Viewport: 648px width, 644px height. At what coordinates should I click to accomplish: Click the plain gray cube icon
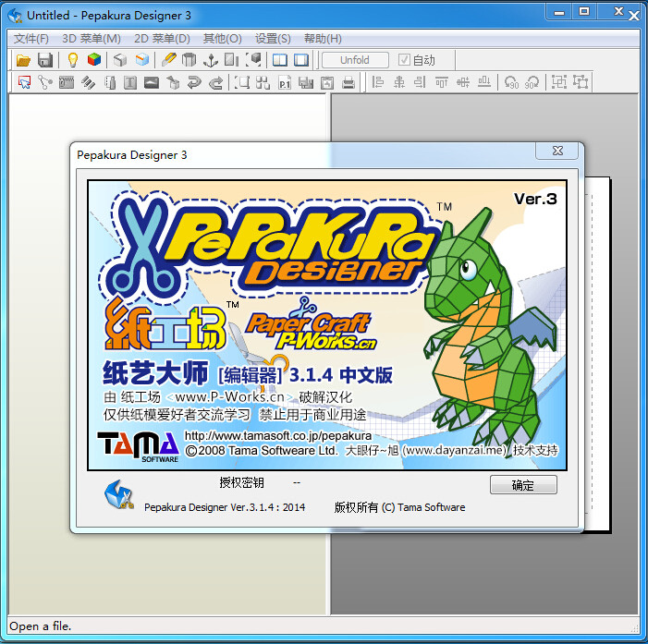(120, 60)
